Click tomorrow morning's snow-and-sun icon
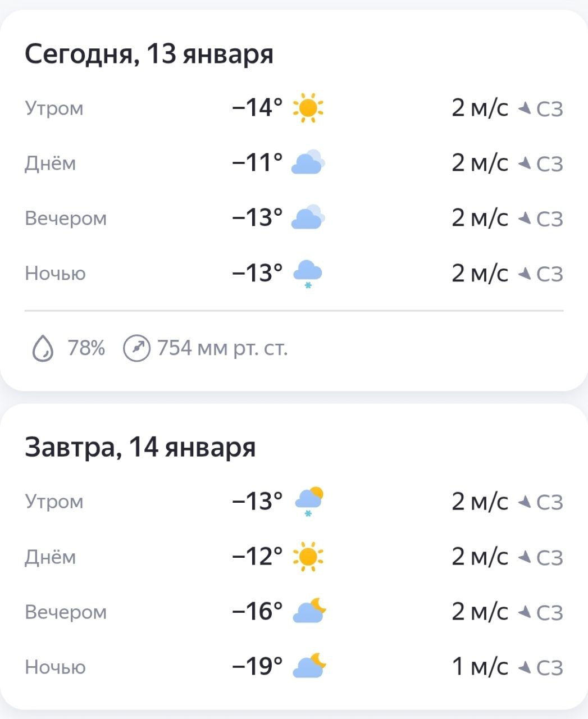 [309, 501]
